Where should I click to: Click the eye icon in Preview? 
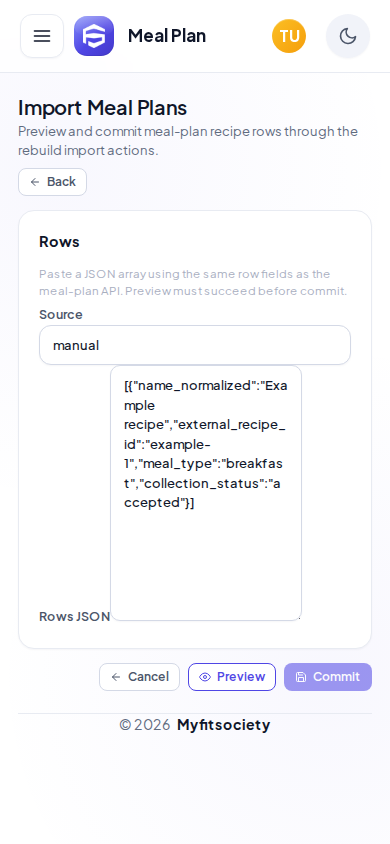[x=205, y=677]
